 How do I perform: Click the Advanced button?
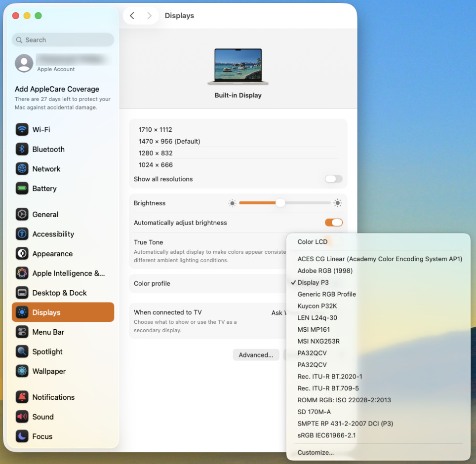256,354
